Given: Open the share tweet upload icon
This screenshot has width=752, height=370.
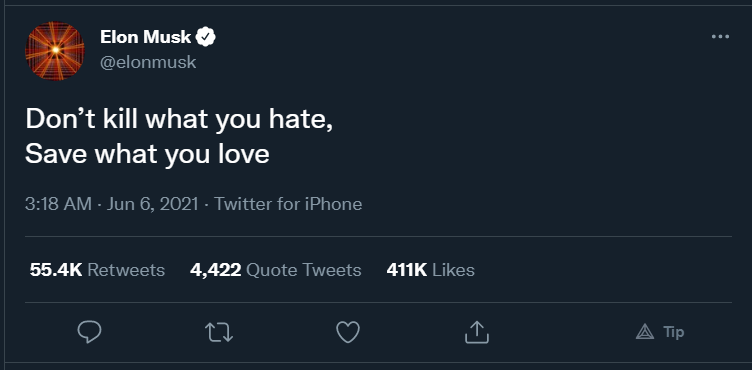Looking at the screenshot, I should pyautogui.click(x=477, y=332).
